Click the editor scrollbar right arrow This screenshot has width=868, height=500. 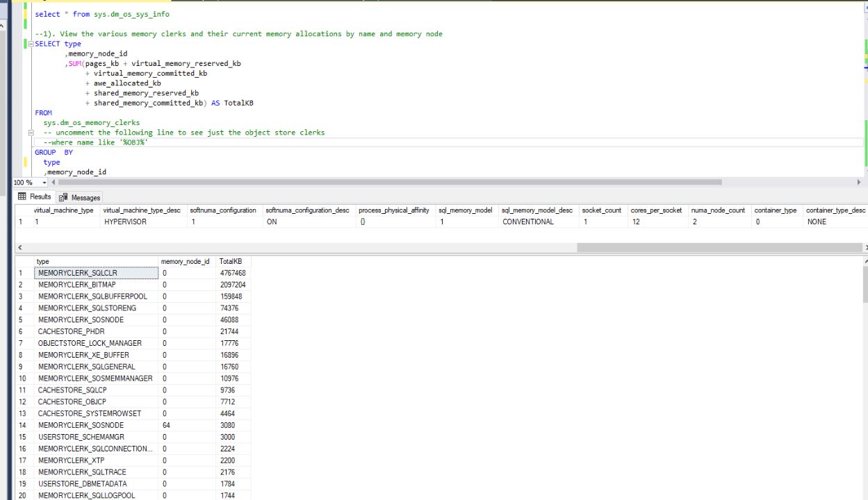click(x=859, y=182)
